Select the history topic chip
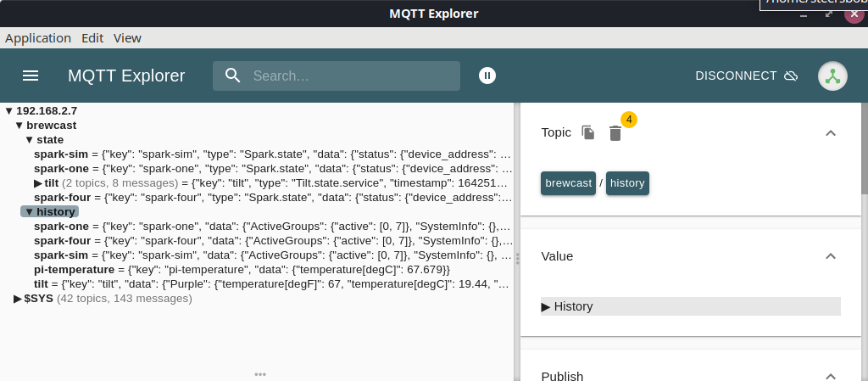This screenshot has width=868, height=381. coord(627,183)
